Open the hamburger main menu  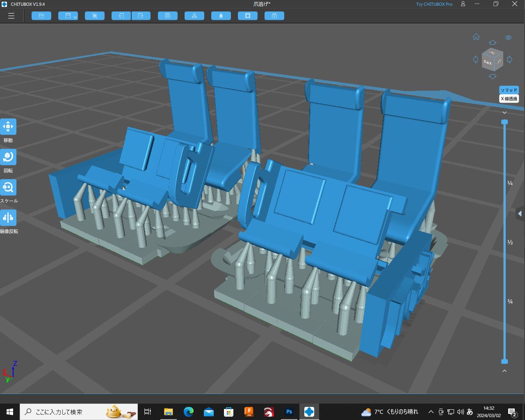point(11,16)
